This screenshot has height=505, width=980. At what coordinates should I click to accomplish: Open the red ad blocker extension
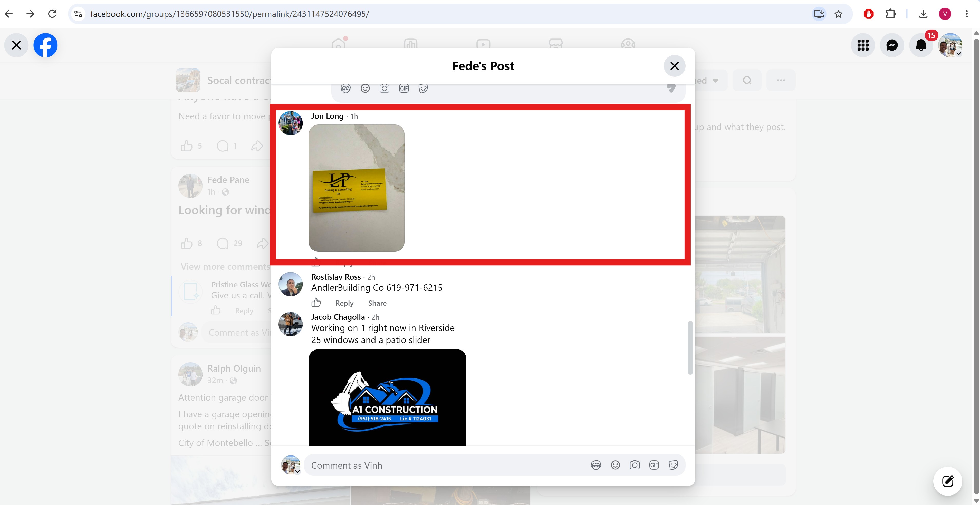pos(869,14)
